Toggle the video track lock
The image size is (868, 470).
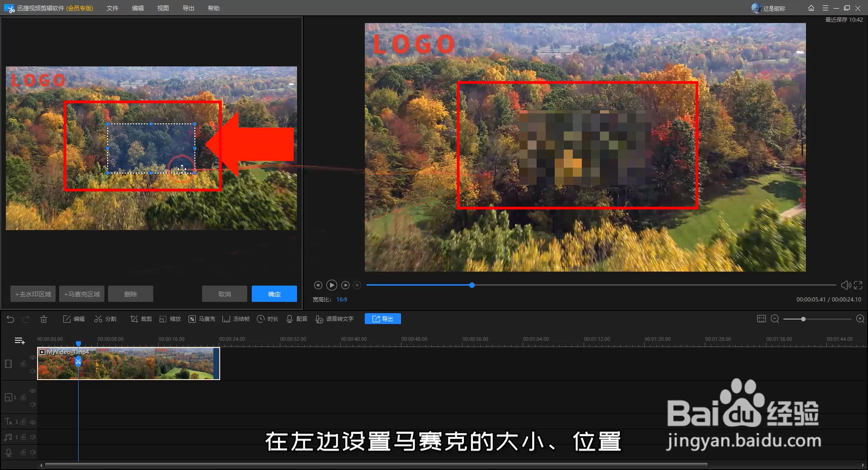click(x=23, y=364)
